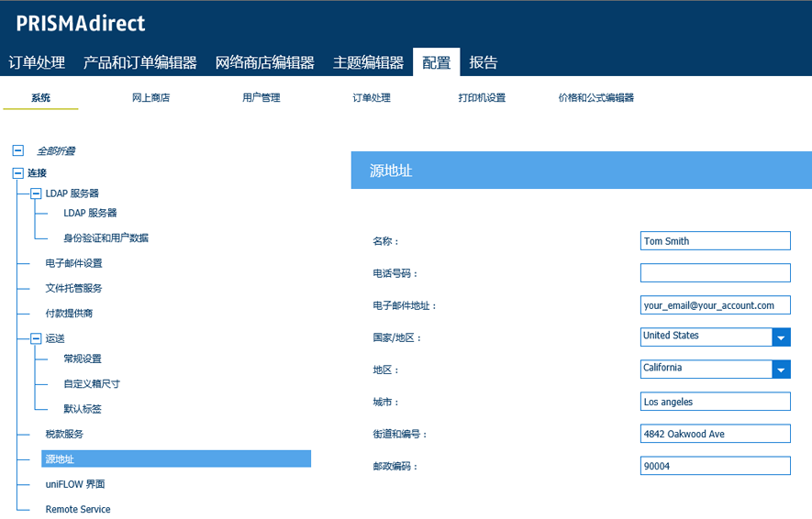Open the 网络商店编辑器 tab

[x=264, y=62]
